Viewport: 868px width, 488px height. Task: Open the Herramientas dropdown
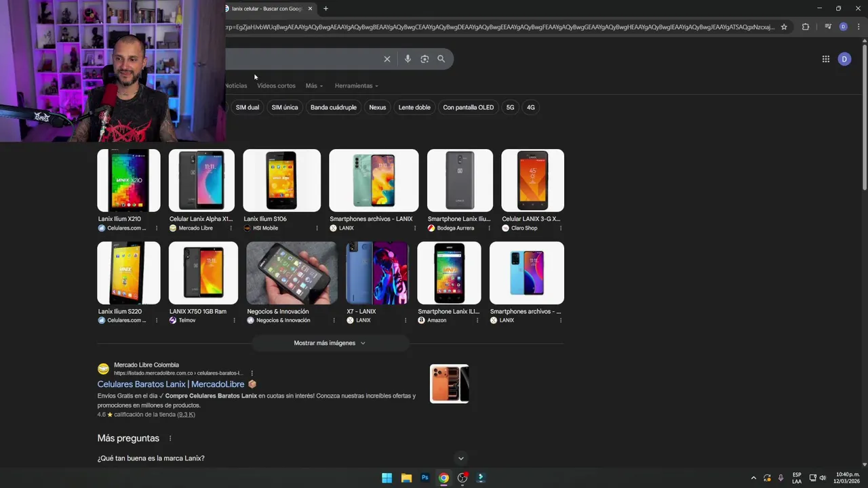tap(357, 86)
